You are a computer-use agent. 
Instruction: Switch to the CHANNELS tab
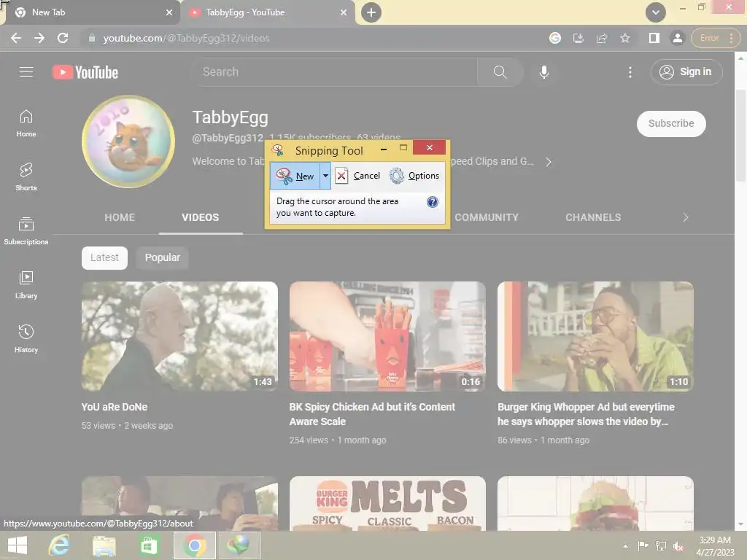(593, 217)
